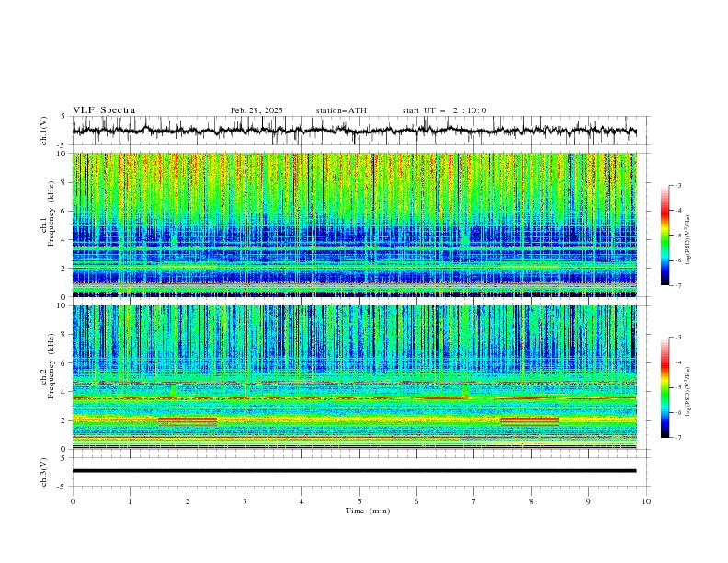This screenshot has height=563, width=728.
Task: Click time-axis tick label "1"
Action: tap(130, 501)
